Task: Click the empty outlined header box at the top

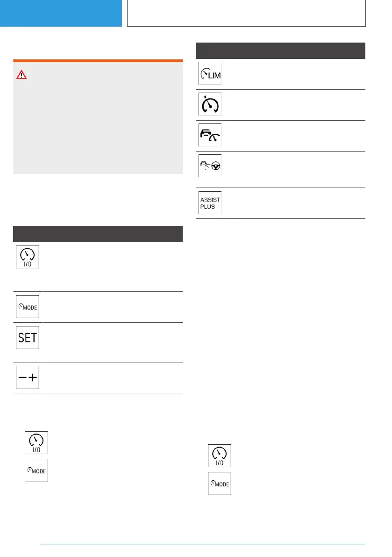Action: click(x=246, y=13)
